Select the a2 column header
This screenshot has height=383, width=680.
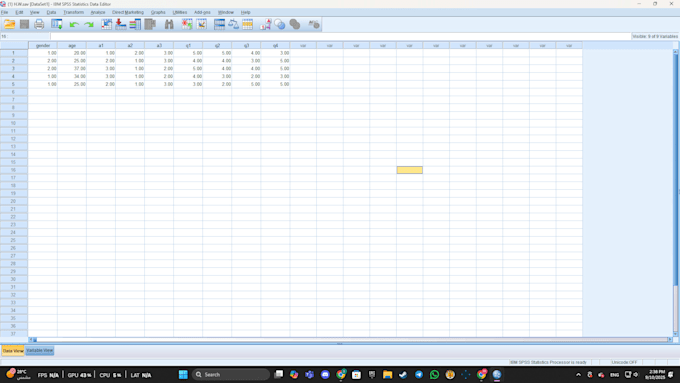(130, 46)
